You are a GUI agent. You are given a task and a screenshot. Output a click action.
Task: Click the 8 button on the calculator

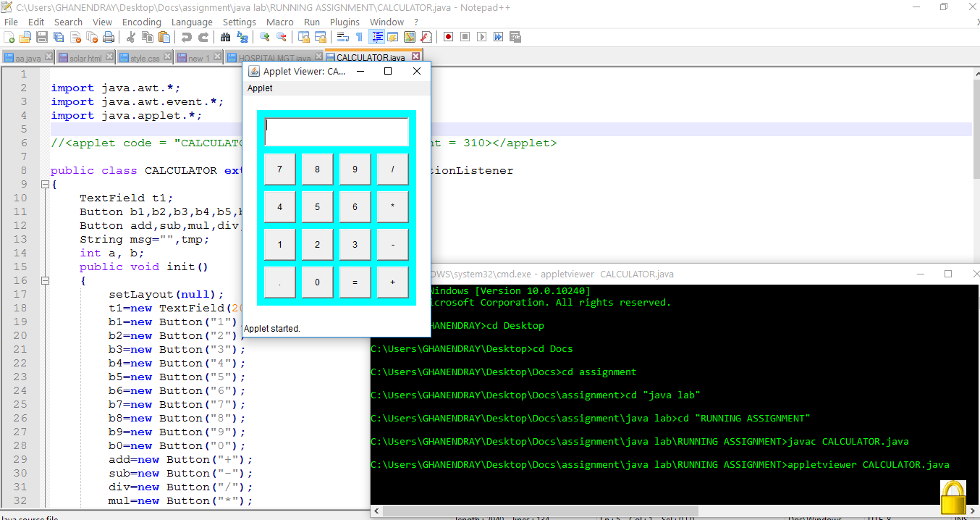[x=317, y=169]
